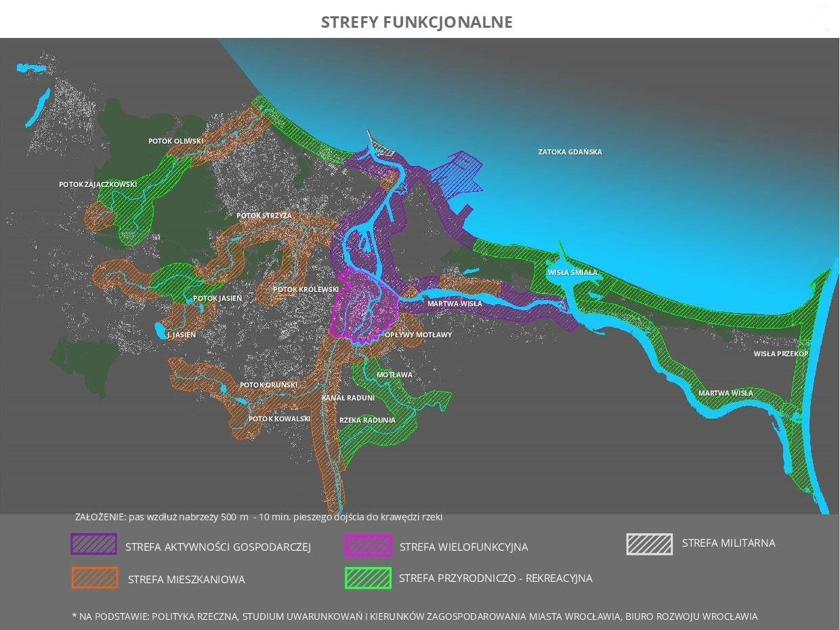840x630 pixels.
Task: Click the Rzeka Radunia label
Action: pos(367,420)
